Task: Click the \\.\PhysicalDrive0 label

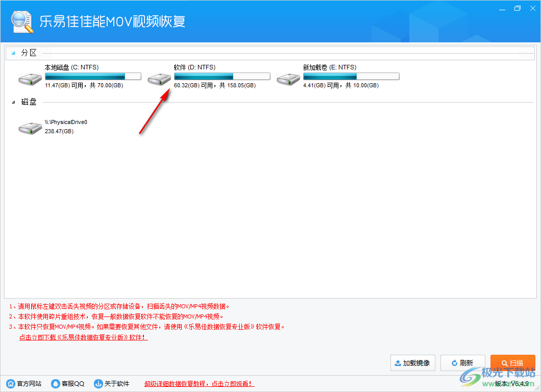Action: [66, 122]
